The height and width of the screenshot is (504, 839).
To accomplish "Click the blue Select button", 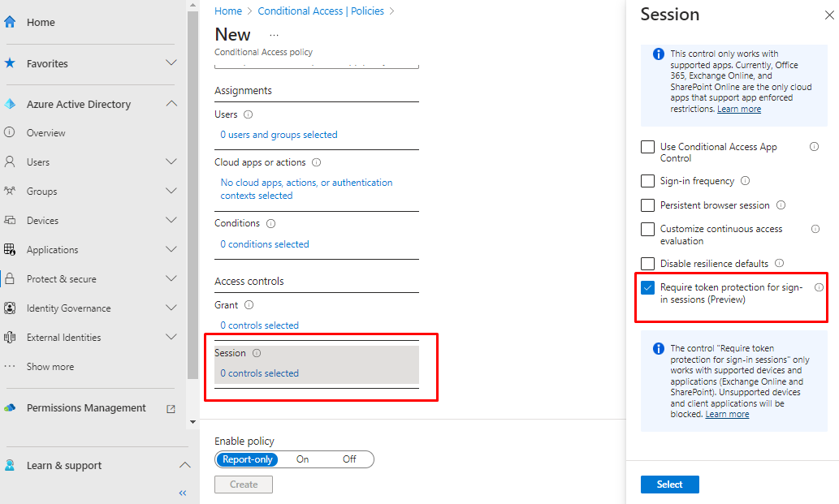I will coord(669,485).
